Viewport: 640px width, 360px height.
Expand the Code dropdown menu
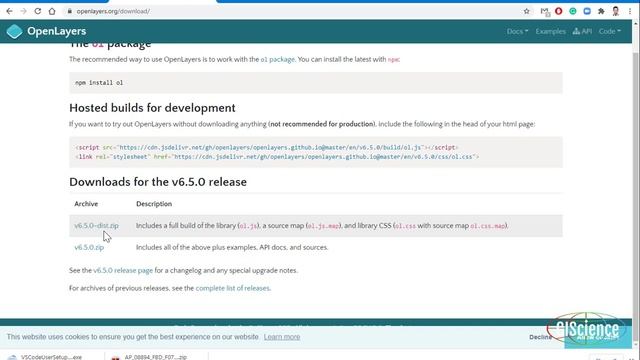[x=609, y=31]
